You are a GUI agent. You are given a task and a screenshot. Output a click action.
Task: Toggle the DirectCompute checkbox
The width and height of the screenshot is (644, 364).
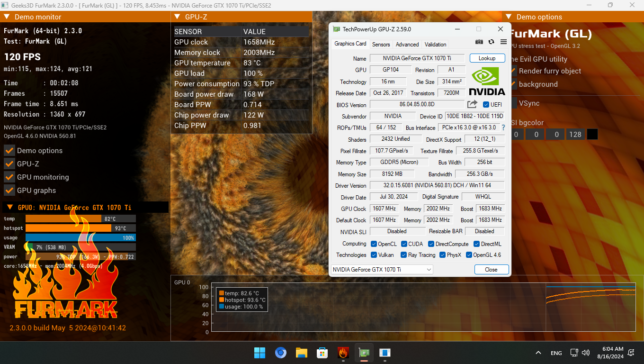tap(431, 244)
